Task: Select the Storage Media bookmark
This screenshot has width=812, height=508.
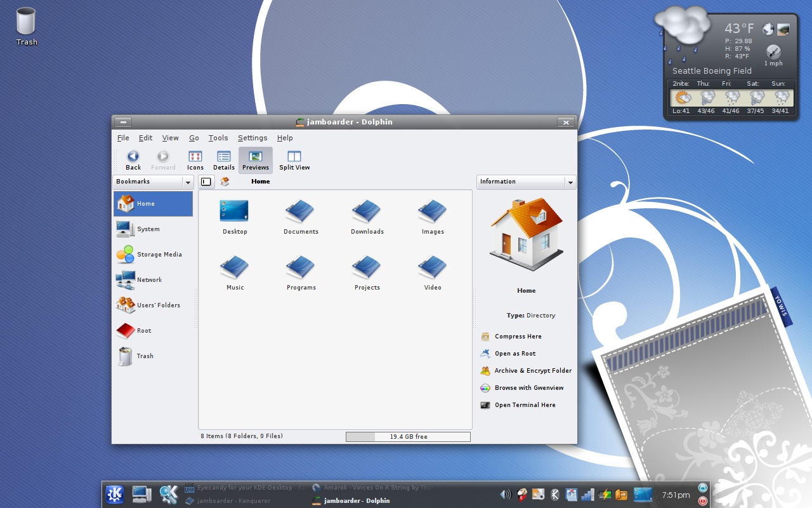Action: coord(153,255)
